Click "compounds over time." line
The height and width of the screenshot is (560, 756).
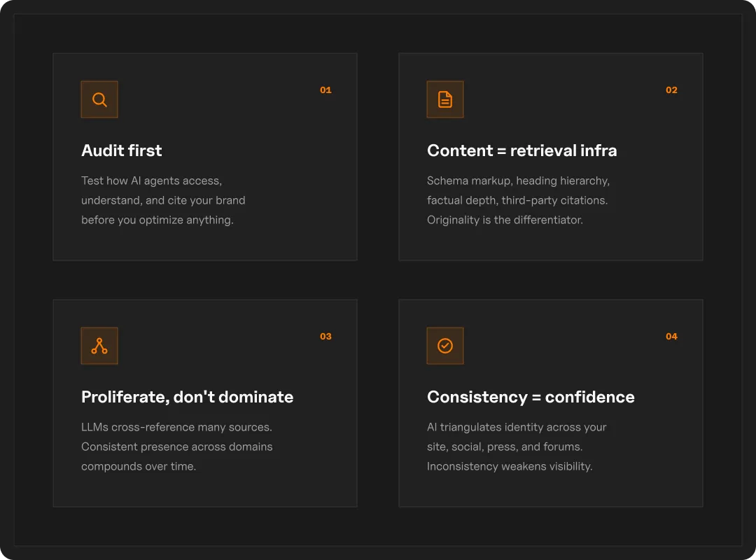139,466
